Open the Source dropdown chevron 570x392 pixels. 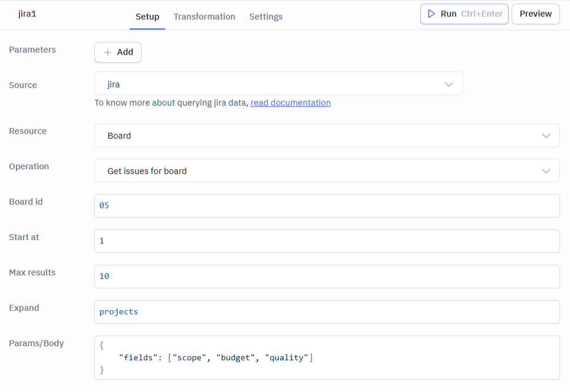(449, 84)
